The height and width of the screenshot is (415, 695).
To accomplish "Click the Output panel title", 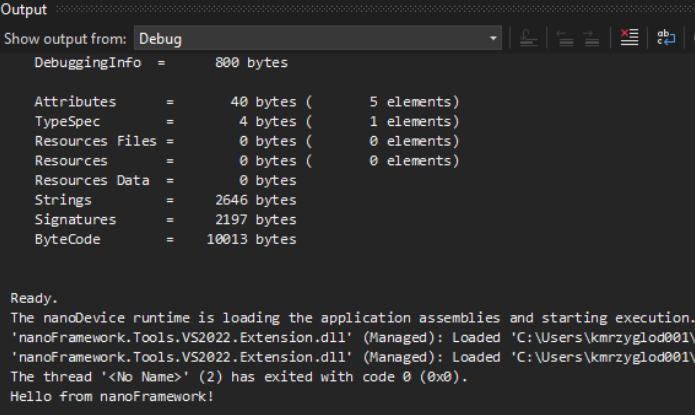I will pos(23,10).
